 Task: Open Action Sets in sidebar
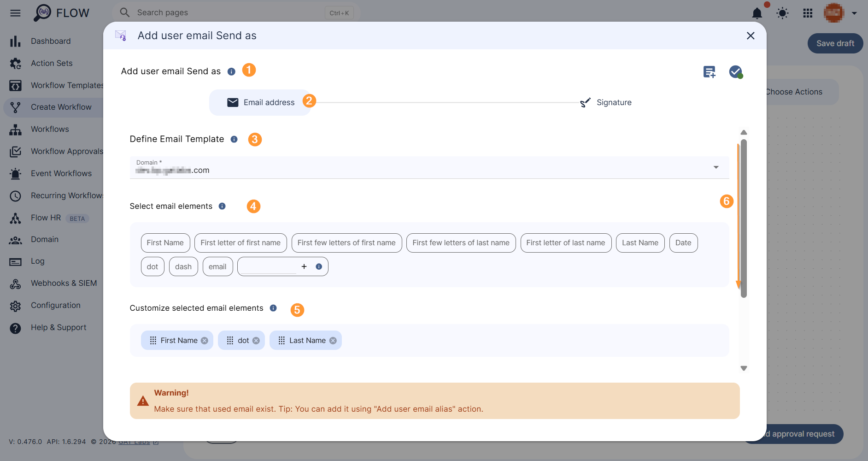click(x=52, y=63)
